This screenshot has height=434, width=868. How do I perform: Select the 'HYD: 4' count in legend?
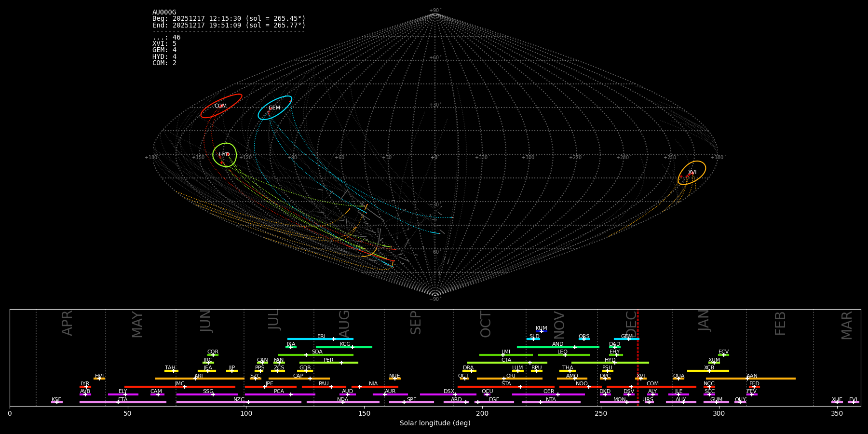(164, 57)
